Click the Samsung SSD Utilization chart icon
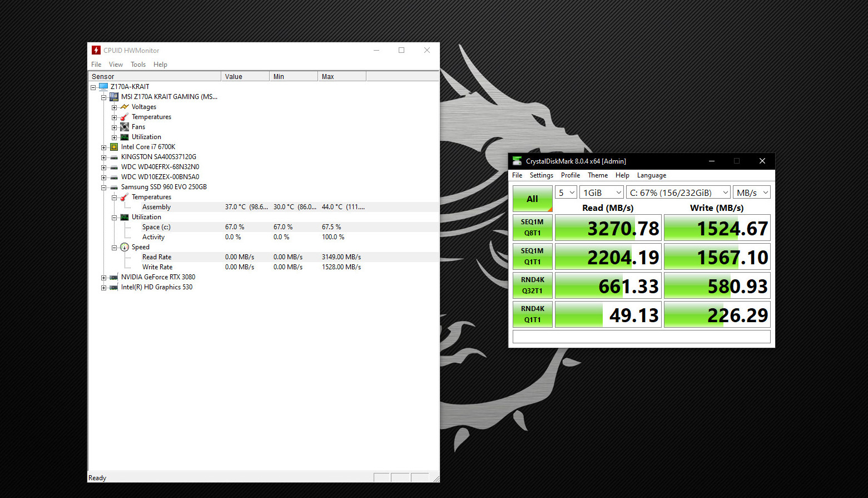The width and height of the screenshot is (868, 498). click(x=125, y=217)
